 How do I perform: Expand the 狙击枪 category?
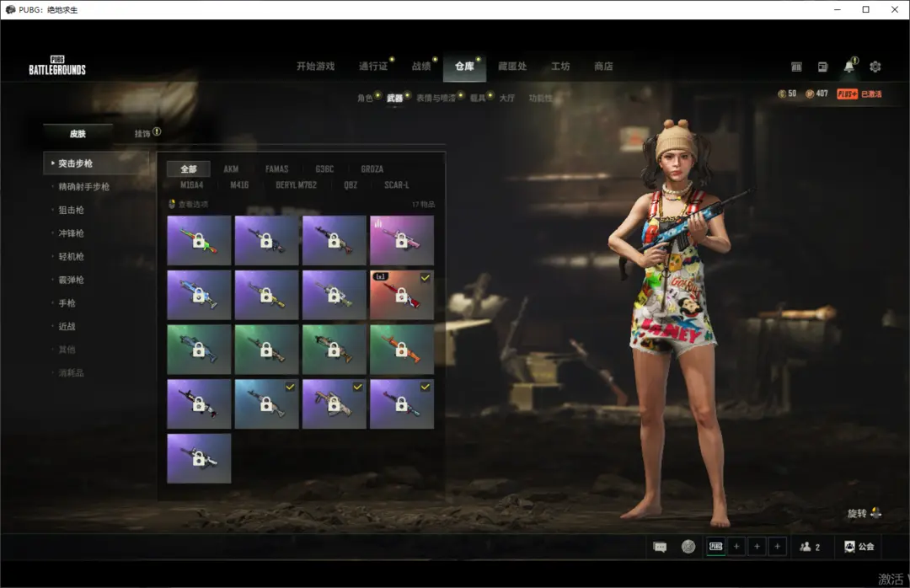[x=71, y=210]
